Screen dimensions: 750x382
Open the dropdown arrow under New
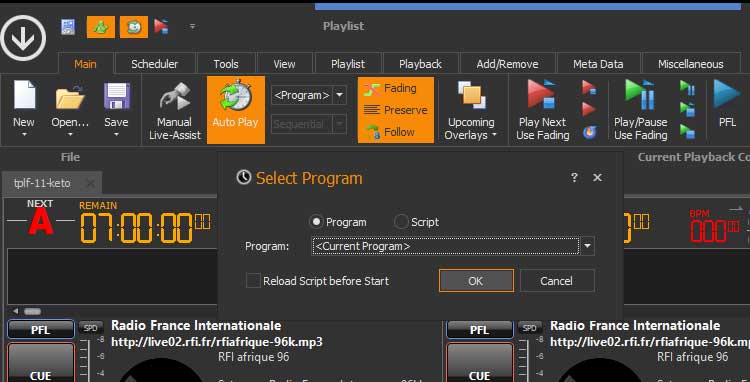[24, 135]
